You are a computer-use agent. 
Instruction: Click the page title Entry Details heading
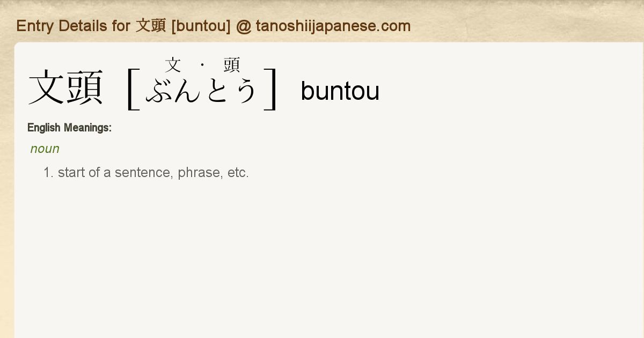[213, 26]
